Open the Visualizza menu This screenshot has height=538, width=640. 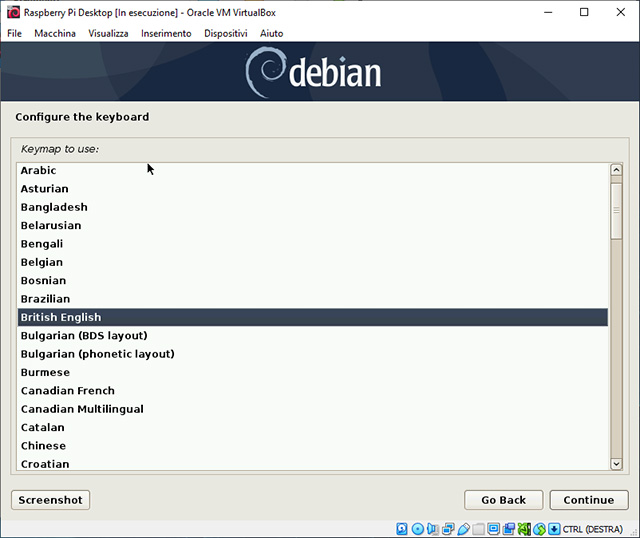tap(108, 33)
